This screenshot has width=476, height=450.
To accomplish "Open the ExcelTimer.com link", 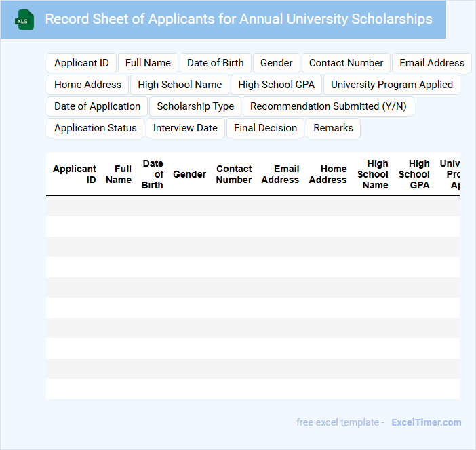I will [x=426, y=422].
